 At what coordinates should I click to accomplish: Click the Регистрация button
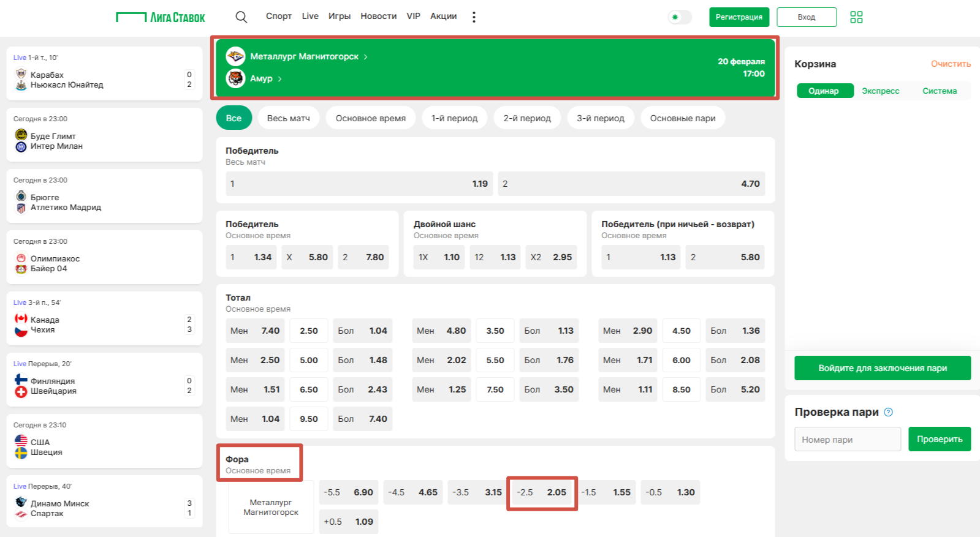[x=739, y=17]
